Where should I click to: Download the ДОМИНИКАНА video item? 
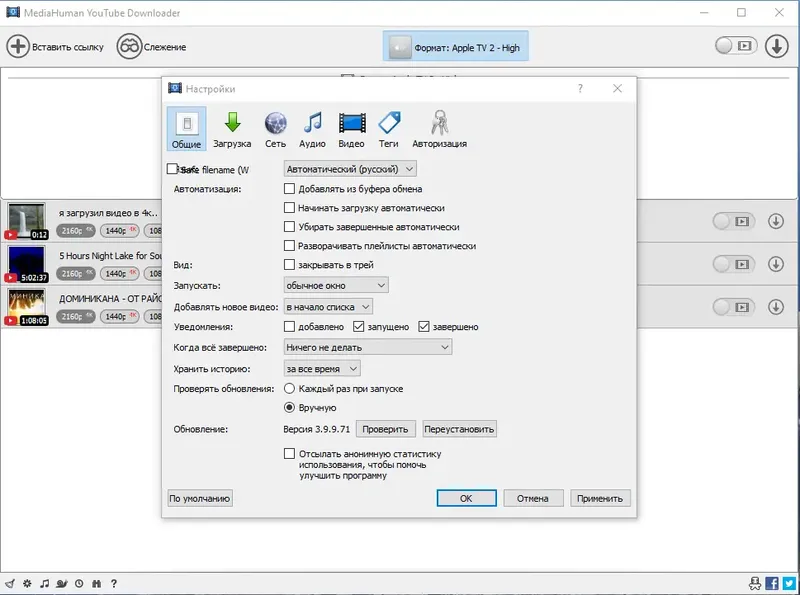pos(776,307)
